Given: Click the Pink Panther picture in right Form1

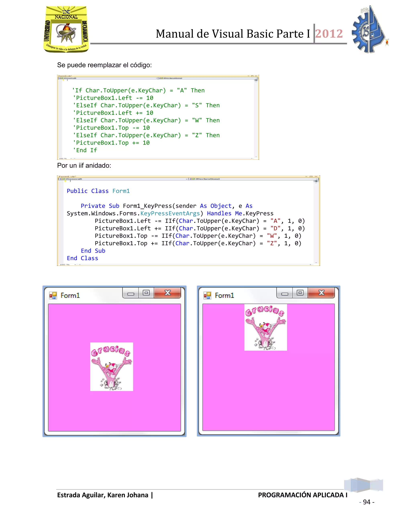Looking at the screenshot, I should point(266,327).
